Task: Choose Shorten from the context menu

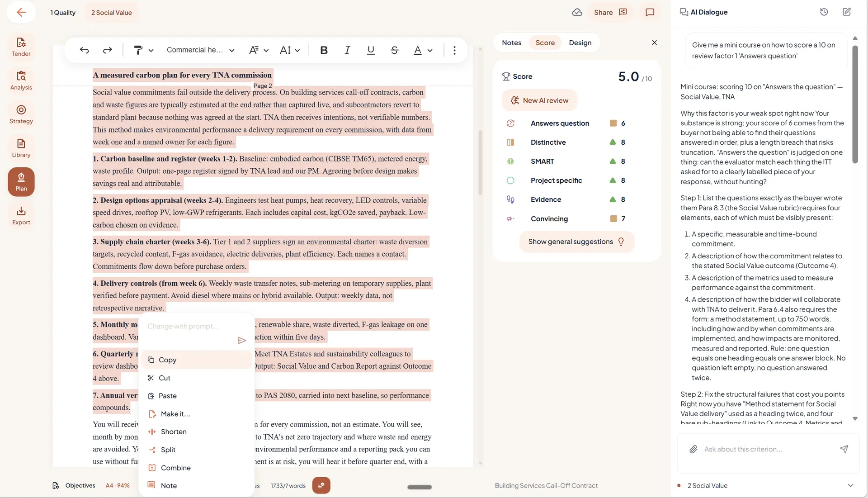Action: (196, 432)
